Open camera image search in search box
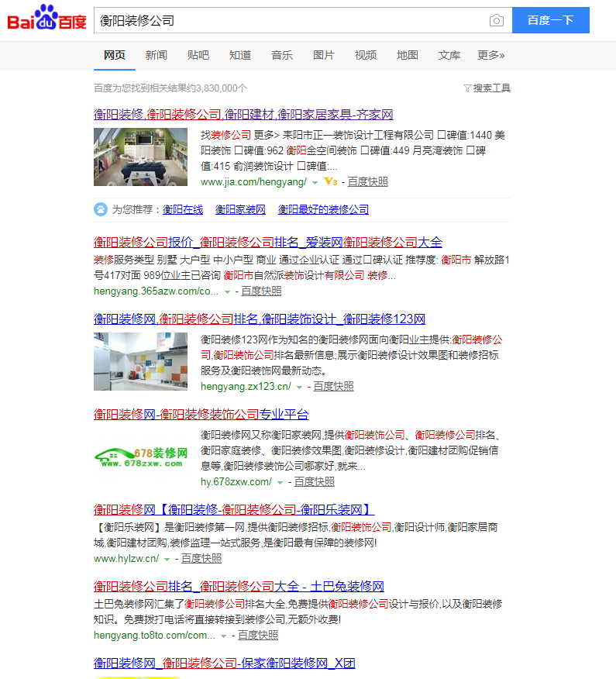 click(496, 20)
